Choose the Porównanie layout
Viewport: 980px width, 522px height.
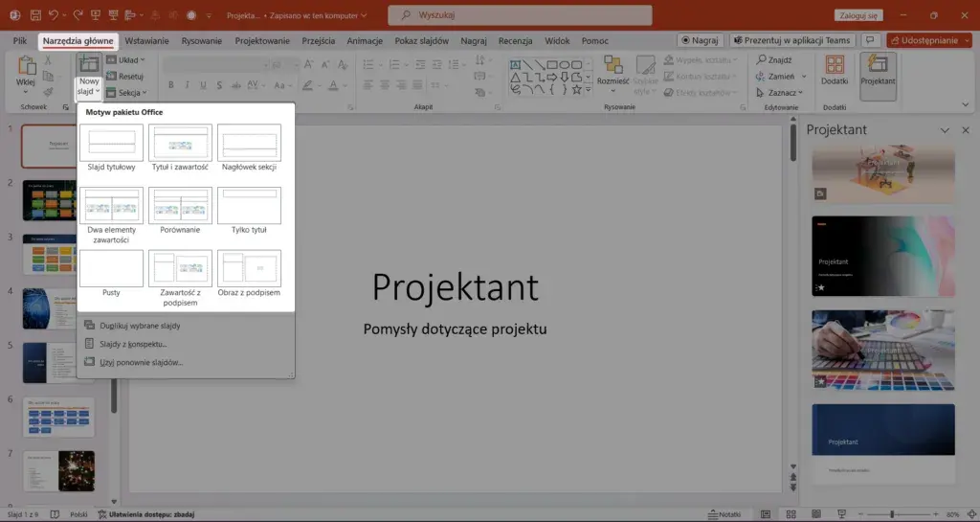click(x=180, y=212)
